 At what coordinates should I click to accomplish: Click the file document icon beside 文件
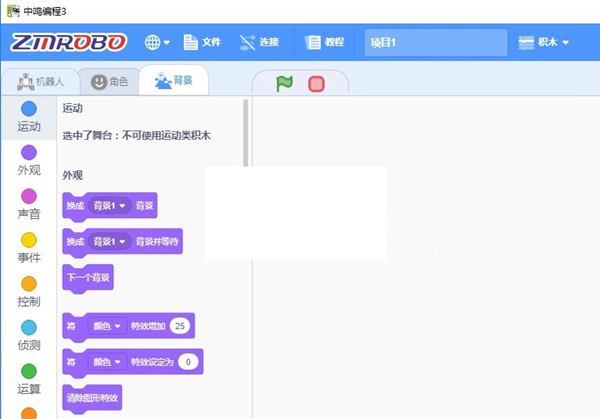tap(190, 42)
